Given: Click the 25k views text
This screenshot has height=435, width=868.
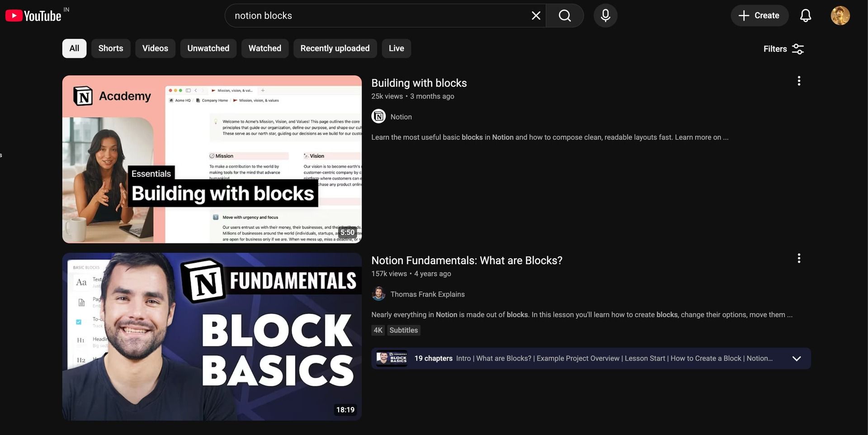Looking at the screenshot, I should click(387, 96).
